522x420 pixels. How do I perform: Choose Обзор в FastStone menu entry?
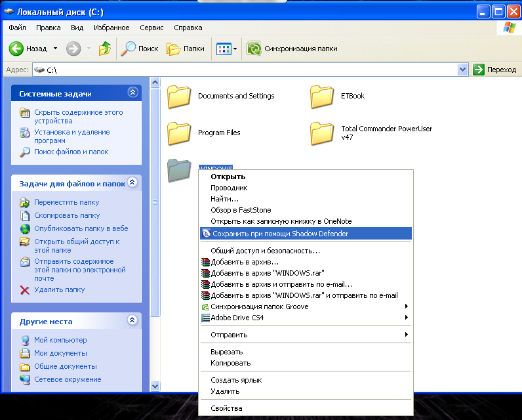306,210
